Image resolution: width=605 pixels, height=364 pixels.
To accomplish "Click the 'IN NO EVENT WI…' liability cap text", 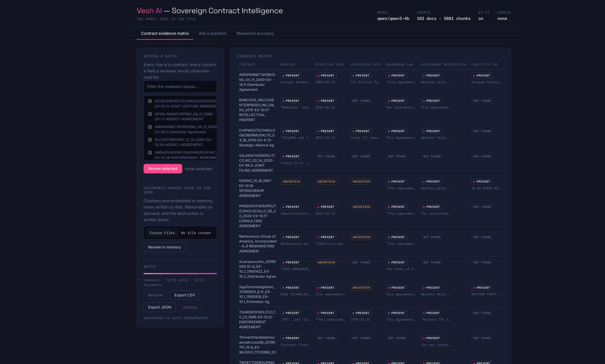I will point(486,188).
